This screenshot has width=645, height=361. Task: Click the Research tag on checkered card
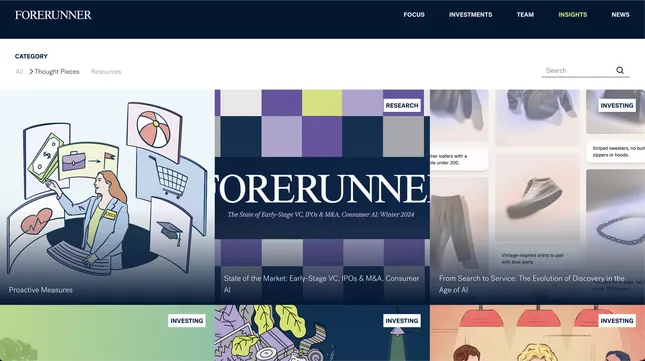click(x=402, y=105)
